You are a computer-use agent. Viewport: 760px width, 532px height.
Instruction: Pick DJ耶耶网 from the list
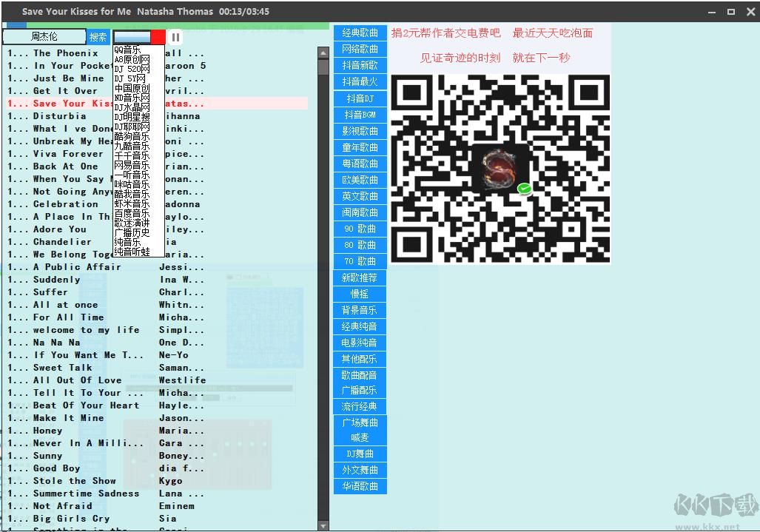click(138, 127)
